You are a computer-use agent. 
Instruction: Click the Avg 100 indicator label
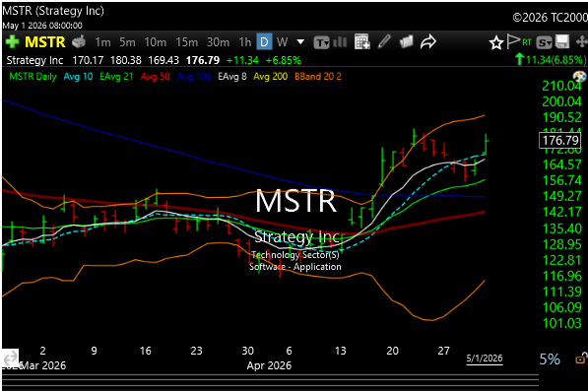click(194, 77)
